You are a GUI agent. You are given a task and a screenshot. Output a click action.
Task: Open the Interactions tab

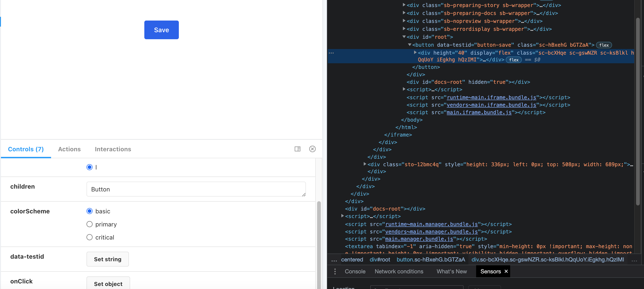(113, 149)
